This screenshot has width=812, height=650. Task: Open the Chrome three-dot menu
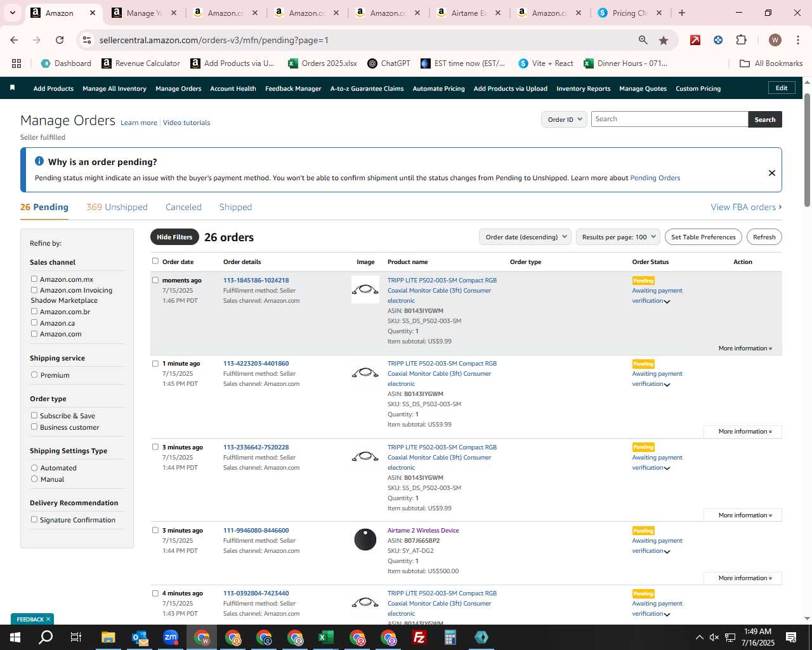tap(797, 40)
